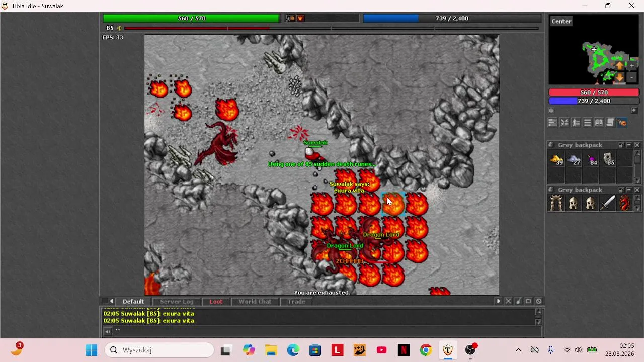
Task: Clear chat messages with broom icon
Action: (x=518, y=301)
